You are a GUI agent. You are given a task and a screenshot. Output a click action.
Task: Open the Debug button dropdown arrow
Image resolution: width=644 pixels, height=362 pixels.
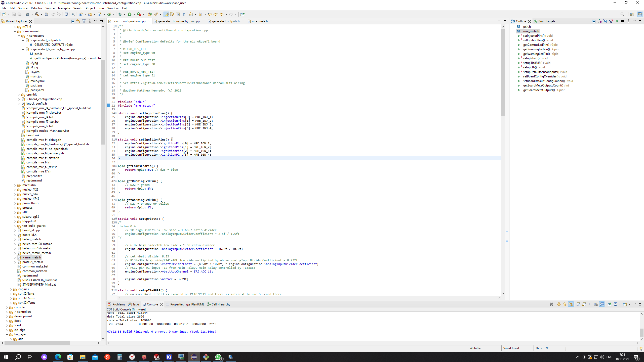coord(125,14)
